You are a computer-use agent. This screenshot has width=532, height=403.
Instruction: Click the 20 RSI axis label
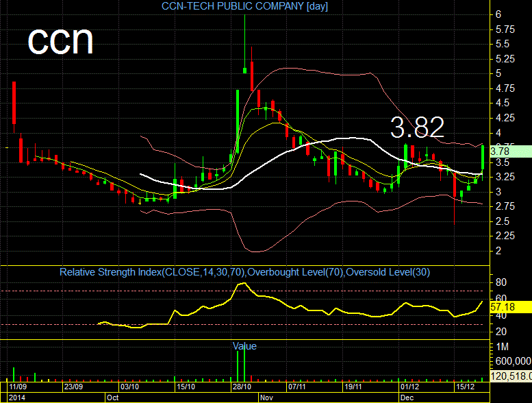coord(501,332)
